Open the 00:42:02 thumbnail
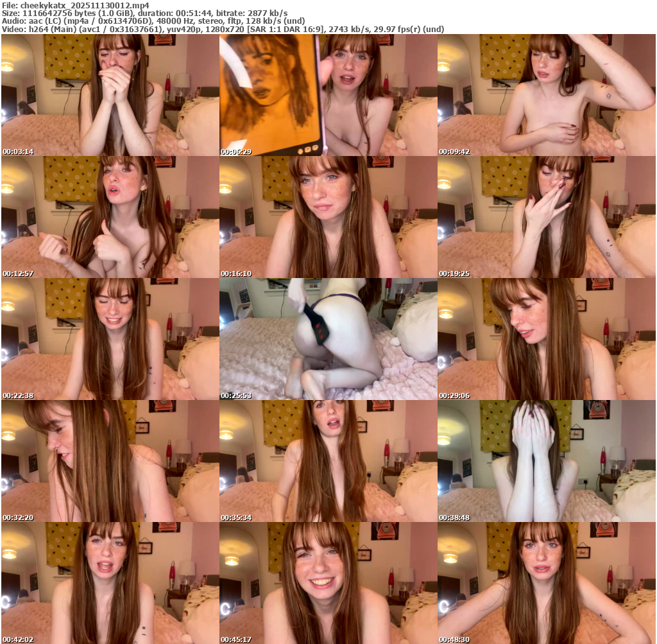657x644 pixels. click(110, 583)
